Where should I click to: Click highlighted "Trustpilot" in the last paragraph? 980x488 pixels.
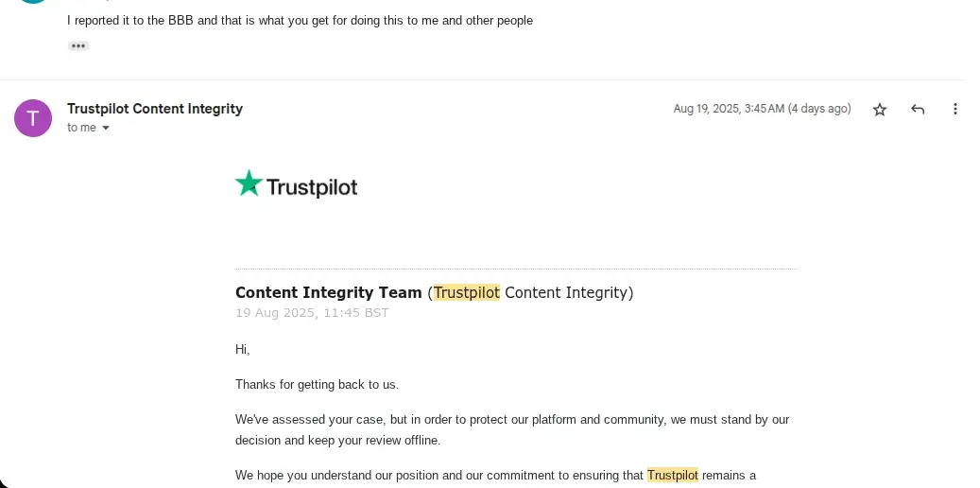click(672, 475)
